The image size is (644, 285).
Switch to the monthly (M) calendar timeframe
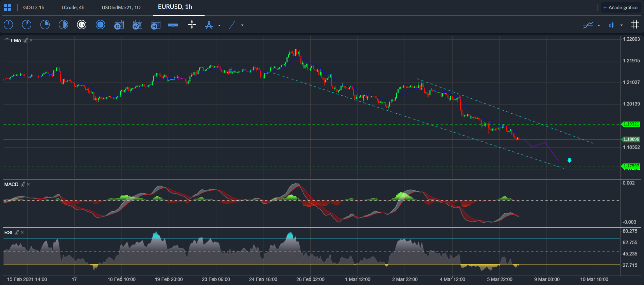(x=156, y=25)
